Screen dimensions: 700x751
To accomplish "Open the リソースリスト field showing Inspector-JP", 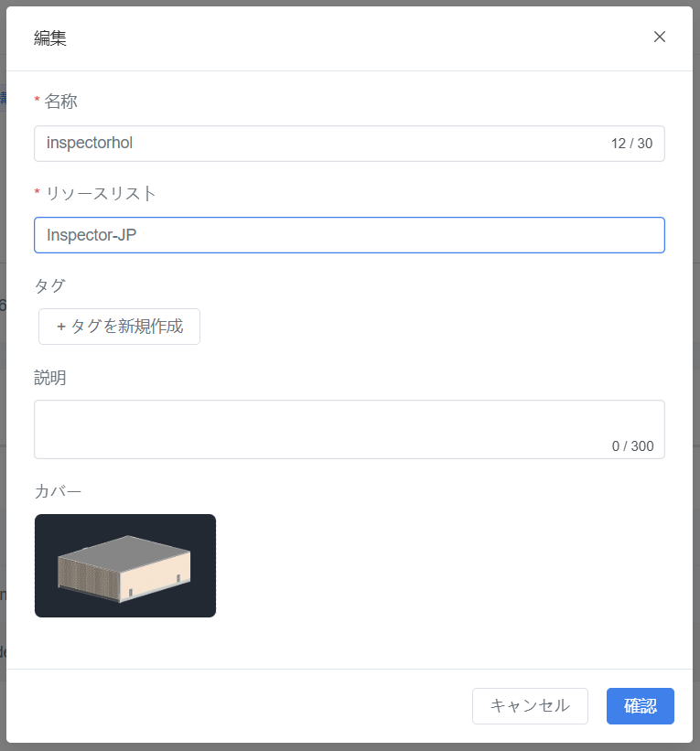I will tap(350, 235).
